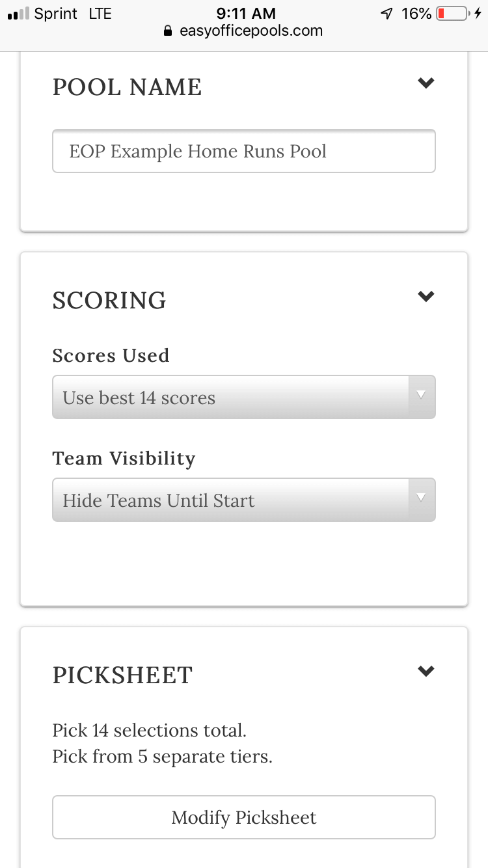
Task: Tap the Modify Picksheet button
Action: click(243, 817)
